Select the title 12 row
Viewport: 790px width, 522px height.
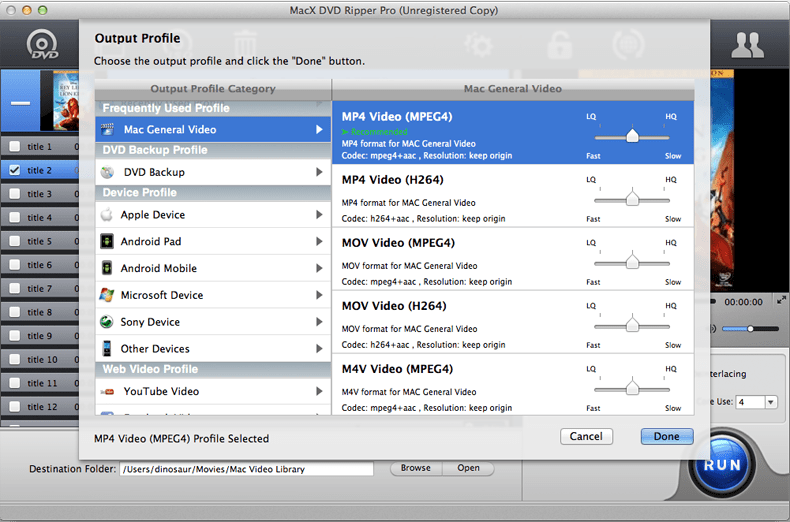click(40, 406)
